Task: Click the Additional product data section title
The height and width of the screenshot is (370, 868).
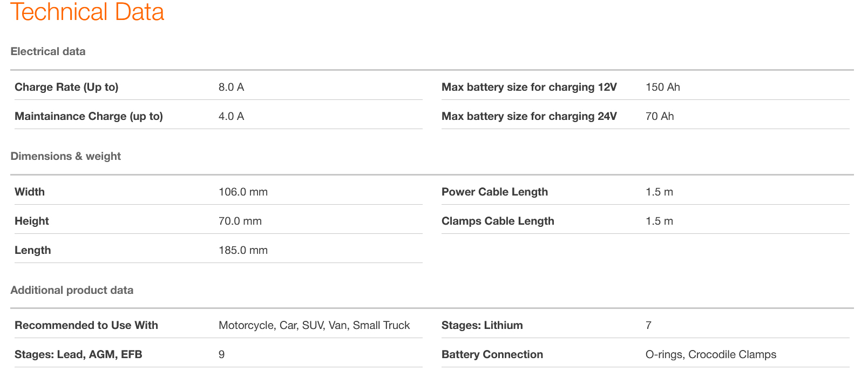Action: point(72,290)
